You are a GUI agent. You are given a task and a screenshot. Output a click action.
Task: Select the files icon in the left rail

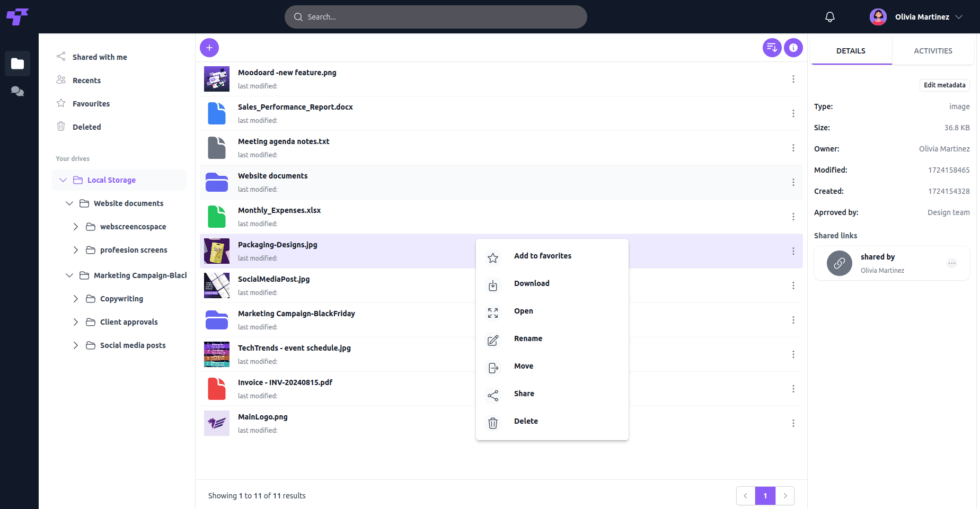pos(17,64)
